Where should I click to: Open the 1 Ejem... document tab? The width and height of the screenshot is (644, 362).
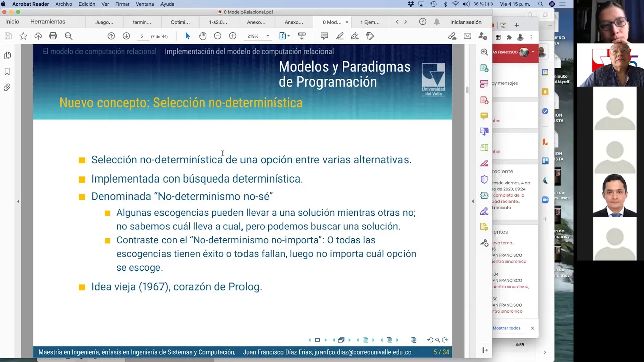[370, 22]
